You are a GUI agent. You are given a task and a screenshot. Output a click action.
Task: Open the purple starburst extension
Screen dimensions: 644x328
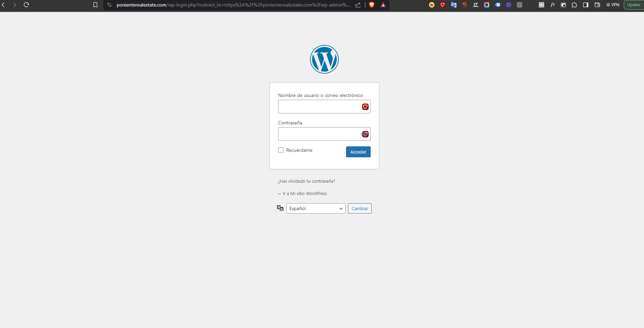point(509,5)
